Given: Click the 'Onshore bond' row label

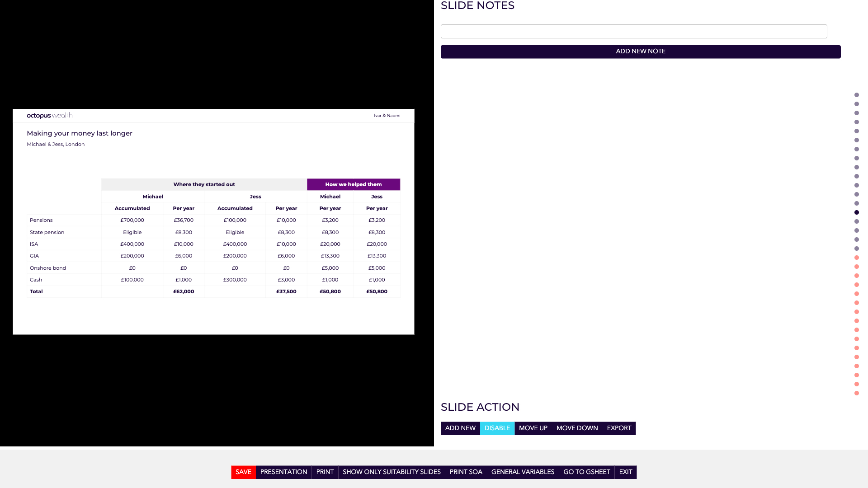Looking at the screenshot, I should pyautogui.click(x=48, y=268).
